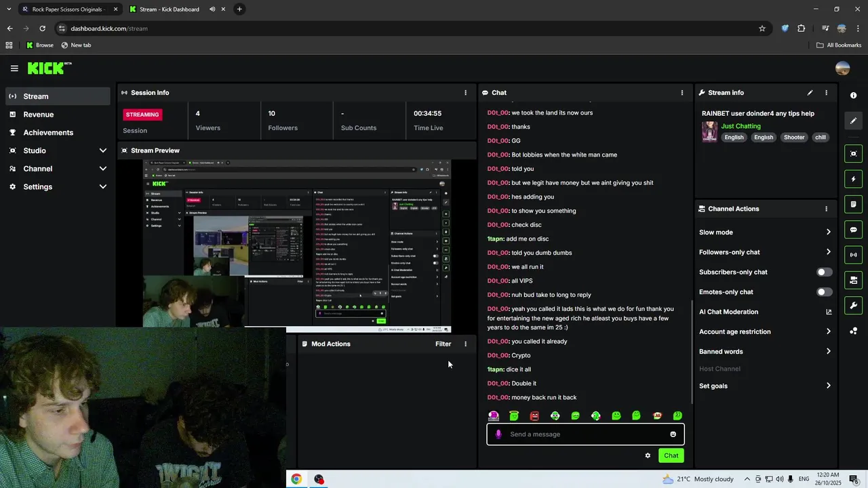Send message with Chat button
The image size is (868, 488).
[671, 455]
